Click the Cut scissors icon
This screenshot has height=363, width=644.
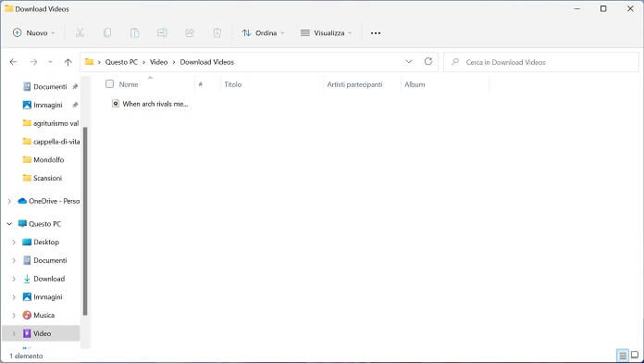[x=80, y=33]
